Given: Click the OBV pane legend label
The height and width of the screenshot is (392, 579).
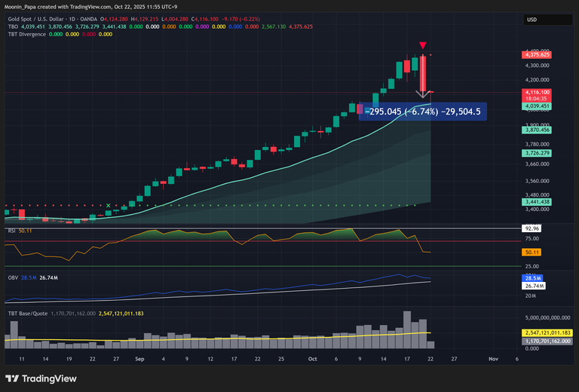Looking at the screenshot, I should point(13,277).
